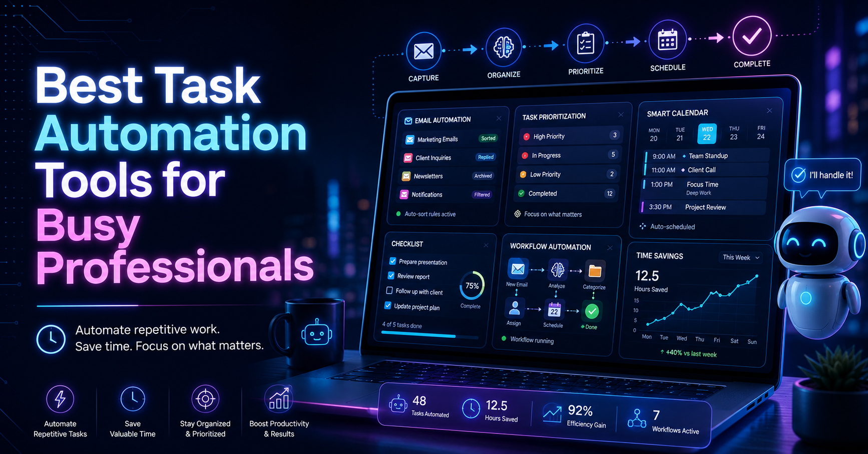868x454 pixels.
Task: Click the Save Valuable Time clock icon
Action: pyautogui.click(x=133, y=399)
